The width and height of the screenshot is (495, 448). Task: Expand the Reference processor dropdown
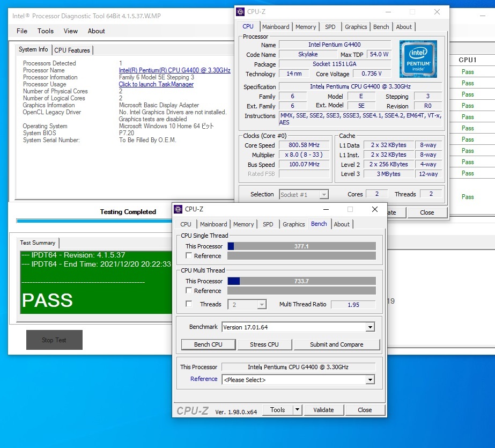(370, 380)
